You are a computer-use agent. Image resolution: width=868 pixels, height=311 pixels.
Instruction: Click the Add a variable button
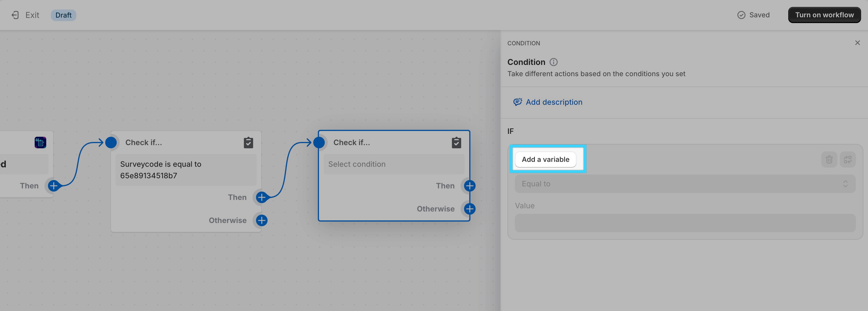coord(545,159)
